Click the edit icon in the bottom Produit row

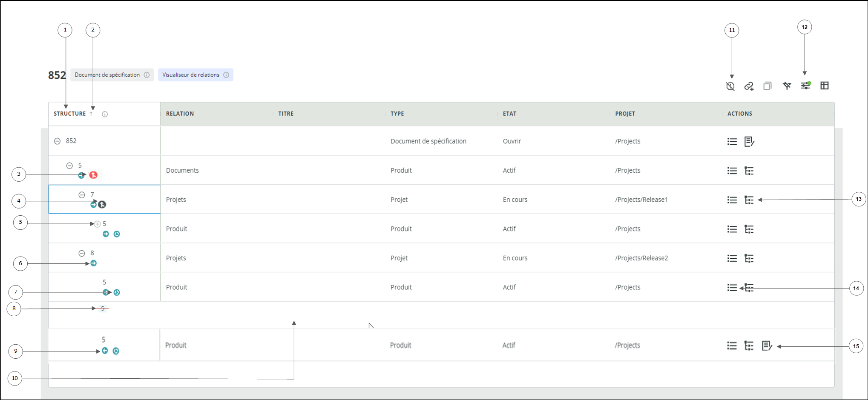767,346
